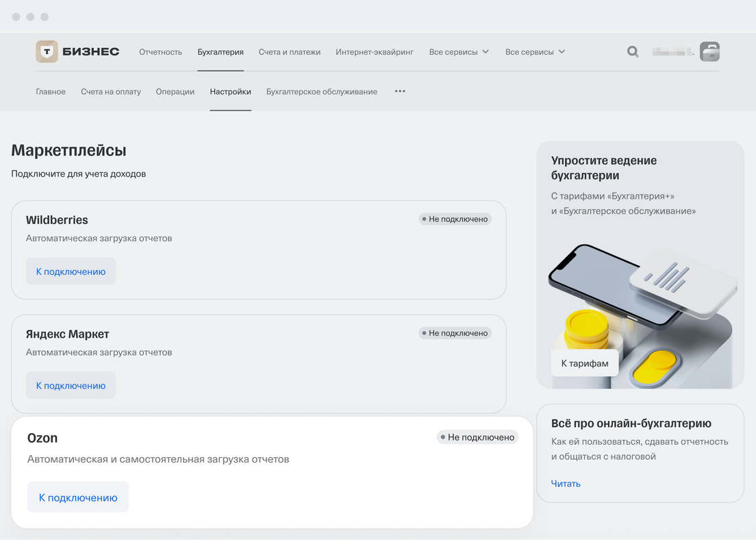Click "К подключению" for Яндекс Маркет
Viewport: 756px width, 540px height.
pos(71,385)
